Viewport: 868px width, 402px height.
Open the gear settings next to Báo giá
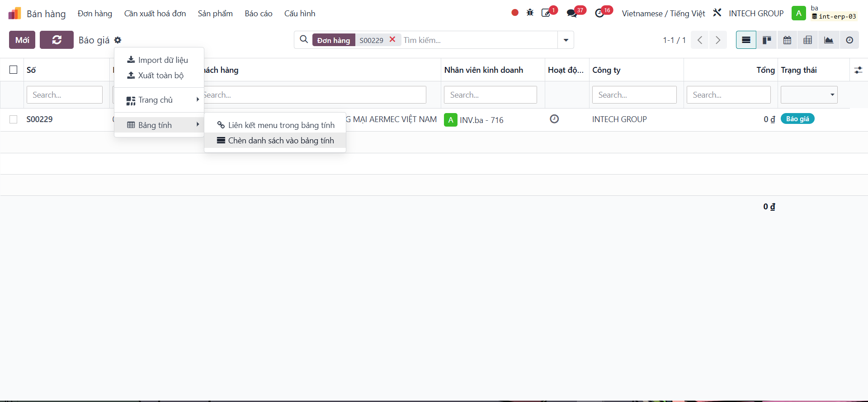click(118, 40)
